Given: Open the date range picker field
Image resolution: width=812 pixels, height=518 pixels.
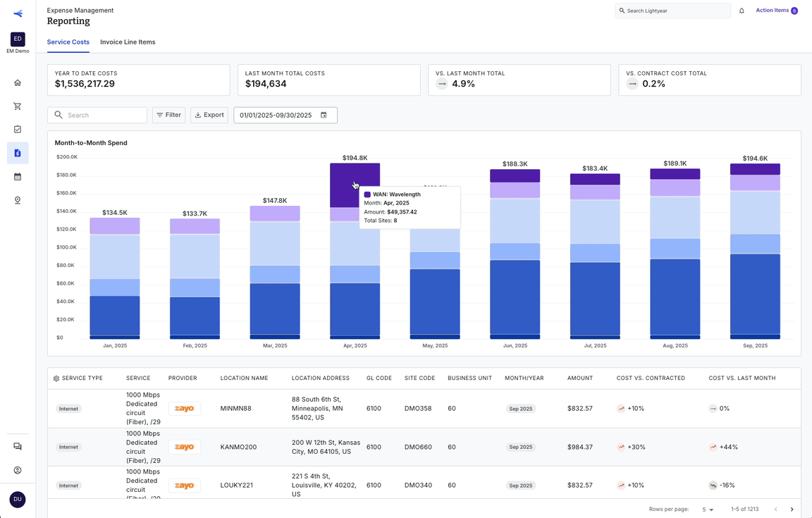Looking at the screenshot, I should tap(285, 115).
